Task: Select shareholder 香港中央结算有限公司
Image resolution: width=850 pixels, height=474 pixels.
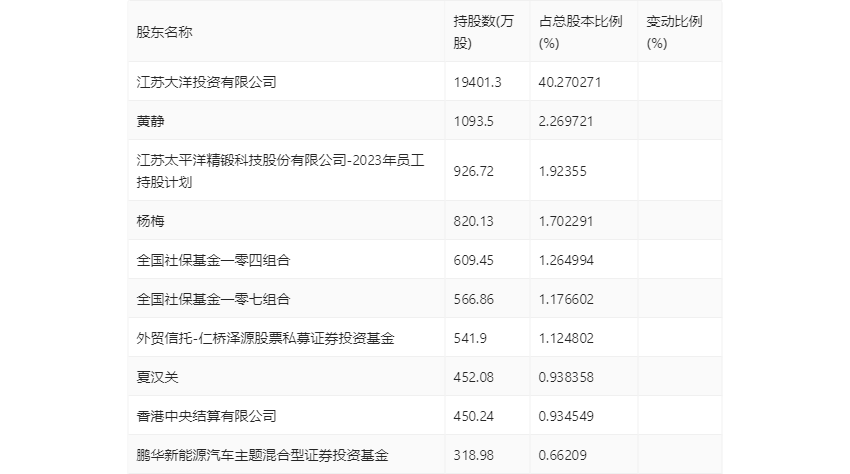Action: coord(207,416)
